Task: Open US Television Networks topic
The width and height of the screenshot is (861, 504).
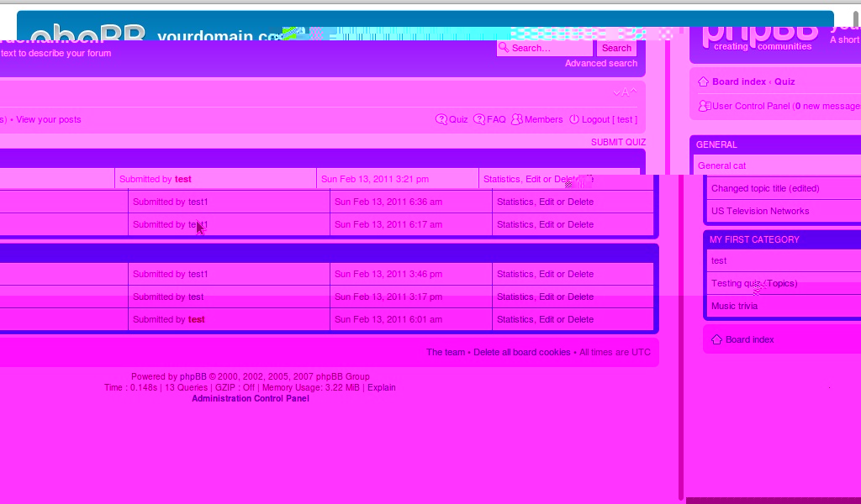Action: pos(760,211)
